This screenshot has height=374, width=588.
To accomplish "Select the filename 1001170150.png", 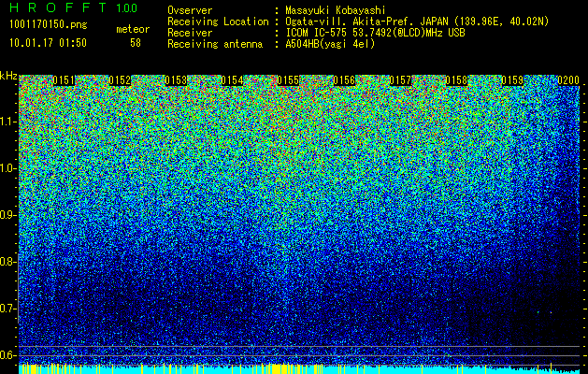I will [49, 25].
